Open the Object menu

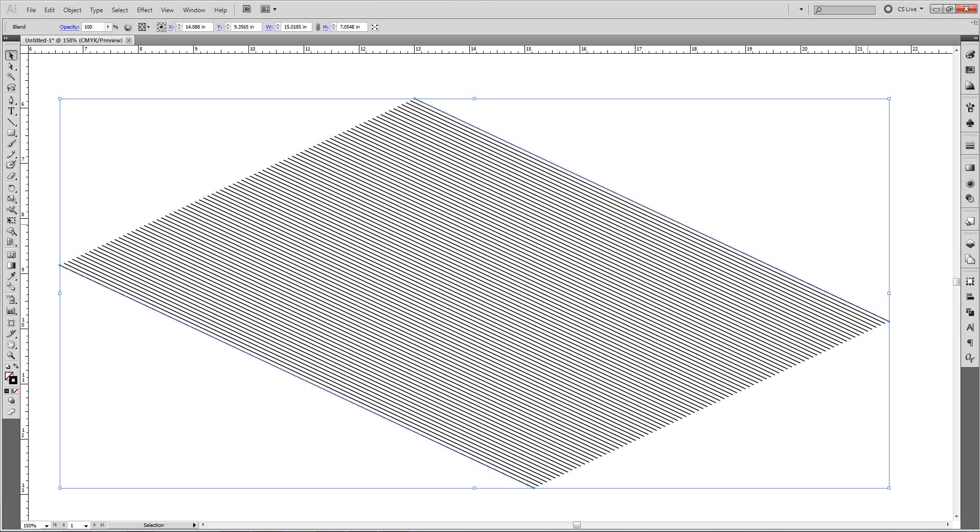[x=72, y=10]
